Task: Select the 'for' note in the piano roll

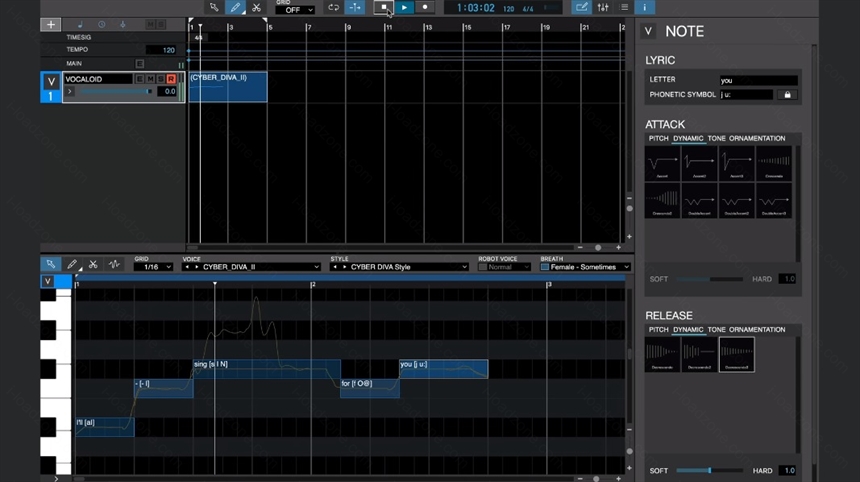Action: tap(370, 388)
